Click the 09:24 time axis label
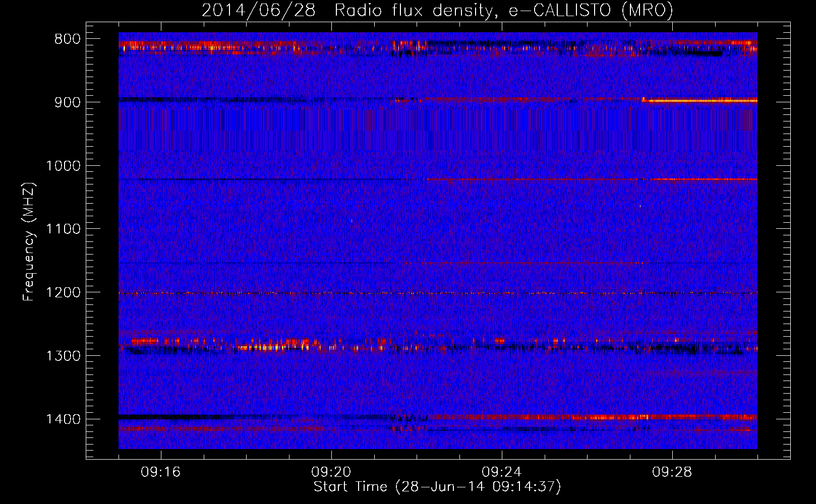816x504 pixels. (502, 472)
